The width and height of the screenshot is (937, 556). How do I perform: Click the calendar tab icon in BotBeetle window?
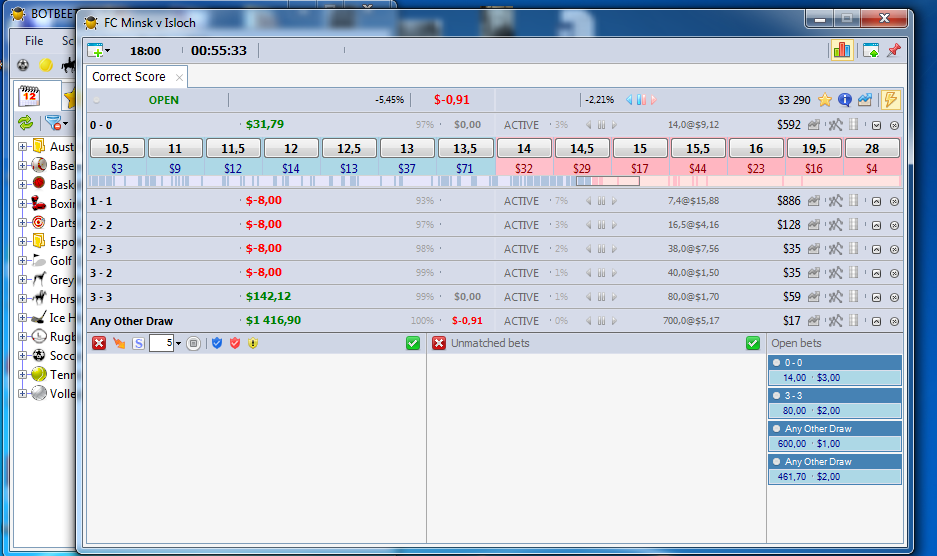29,95
